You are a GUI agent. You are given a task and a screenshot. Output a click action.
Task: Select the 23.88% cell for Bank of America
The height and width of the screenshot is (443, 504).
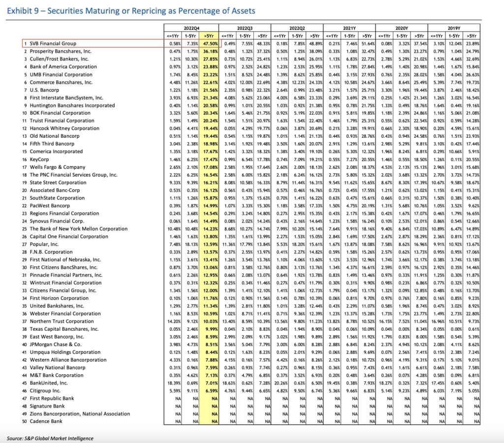210,66
